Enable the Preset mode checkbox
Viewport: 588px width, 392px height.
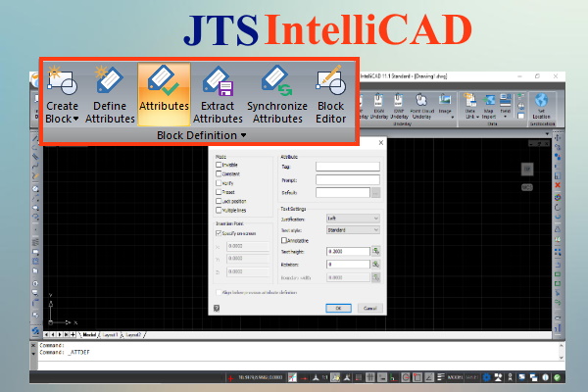[x=219, y=192]
